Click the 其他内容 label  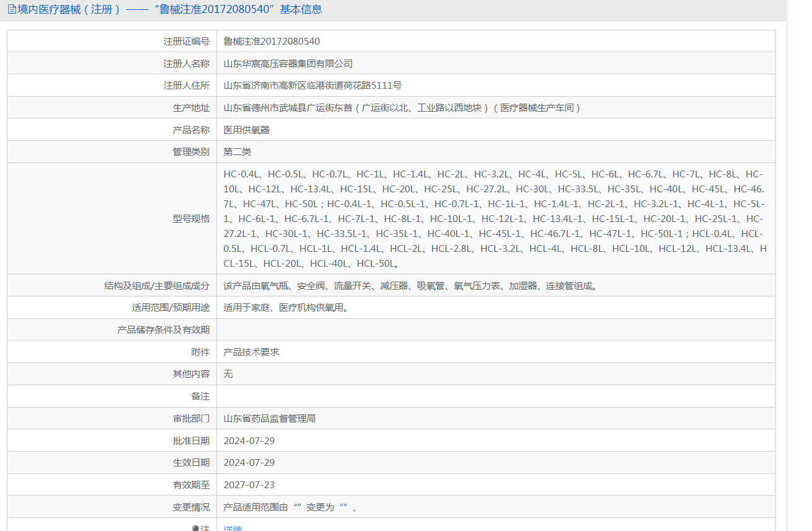191,374
